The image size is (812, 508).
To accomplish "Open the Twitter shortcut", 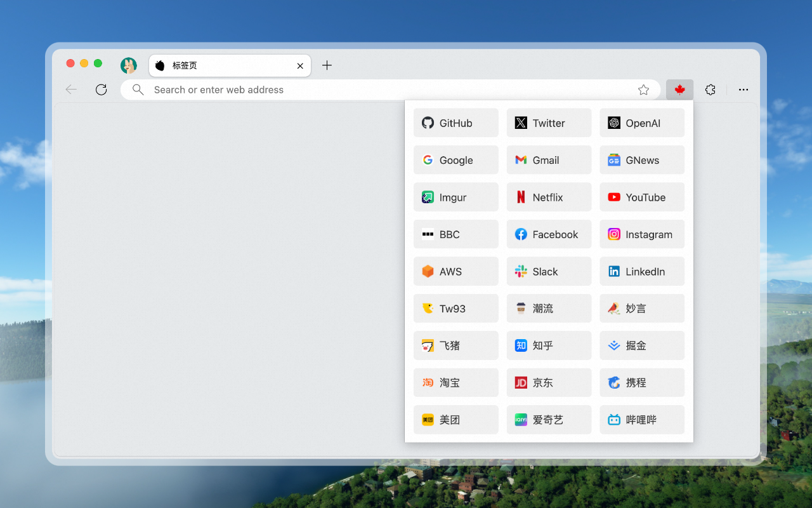I will click(549, 123).
